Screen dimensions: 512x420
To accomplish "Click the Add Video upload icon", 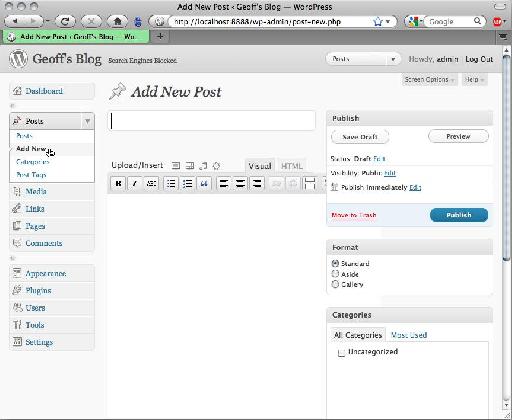I will click(x=190, y=165).
